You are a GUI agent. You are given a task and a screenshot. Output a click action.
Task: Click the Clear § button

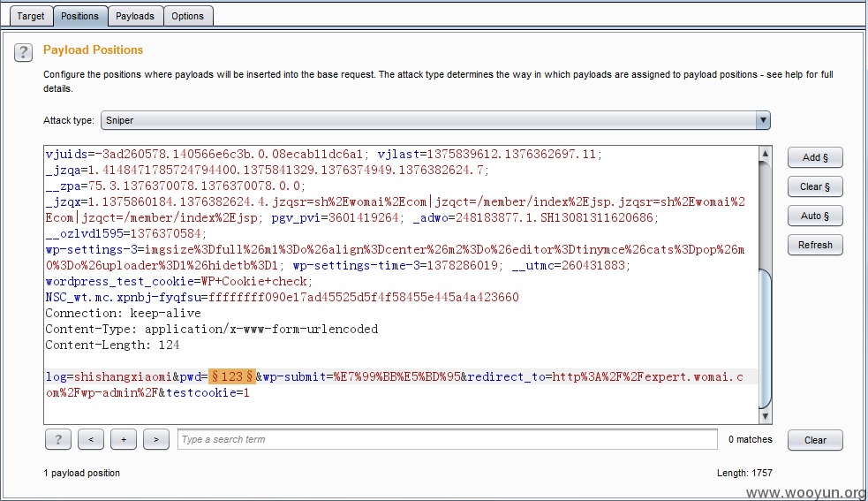(815, 186)
